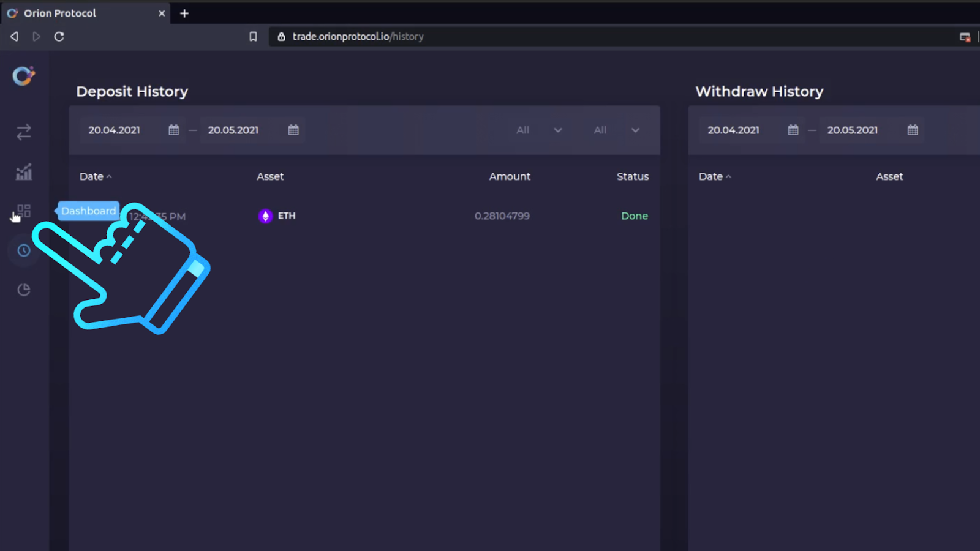The image size is (980, 551).
Task: Switch to the Orion Protocol browser tab
Action: pos(86,13)
